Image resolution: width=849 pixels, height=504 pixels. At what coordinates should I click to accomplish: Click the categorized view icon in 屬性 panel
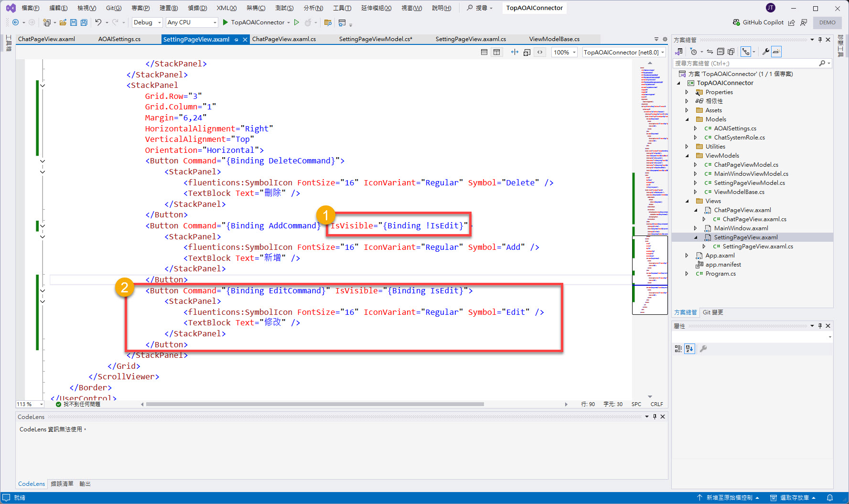tap(678, 349)
